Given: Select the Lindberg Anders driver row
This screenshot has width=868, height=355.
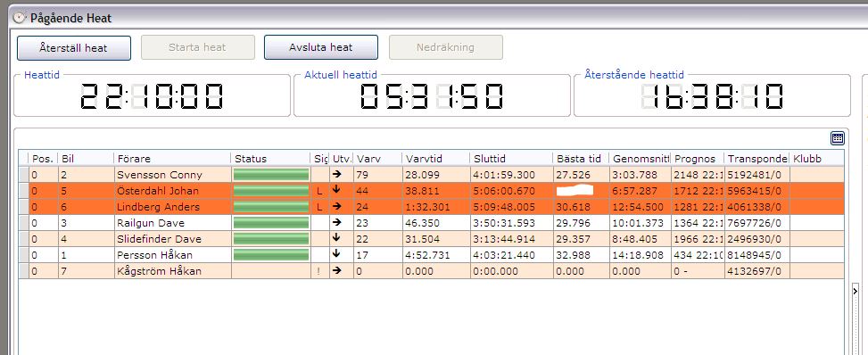Looking at the screenshot, I should pos(432,207).
